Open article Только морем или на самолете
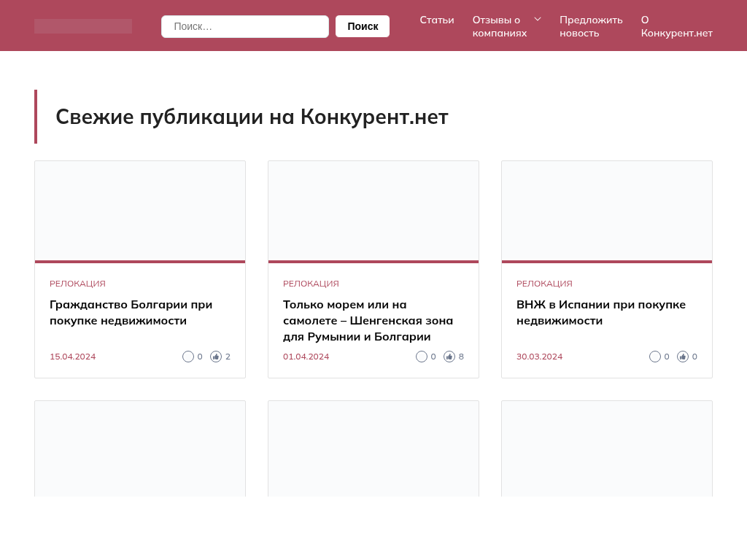 (368, 321)
